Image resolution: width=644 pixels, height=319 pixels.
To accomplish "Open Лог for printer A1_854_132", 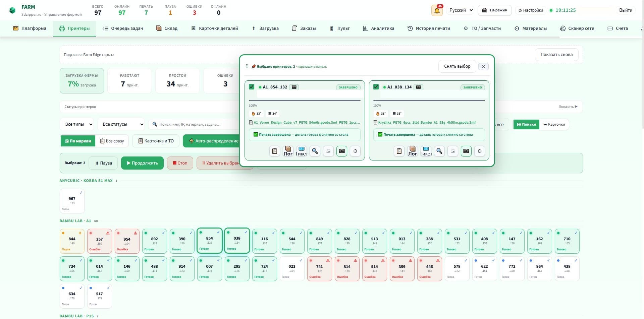I will tap(288, 151).
